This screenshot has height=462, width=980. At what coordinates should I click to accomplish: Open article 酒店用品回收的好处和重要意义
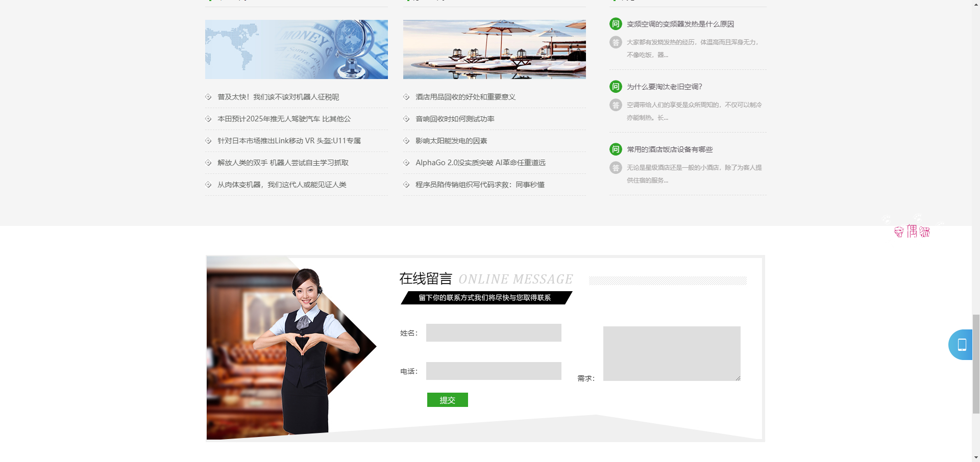[x=465, y=97]
